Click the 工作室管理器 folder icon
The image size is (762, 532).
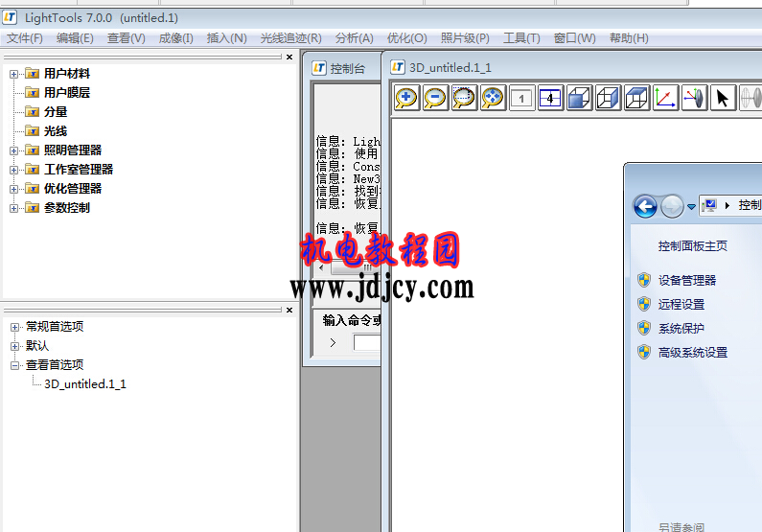click(33, 169)
